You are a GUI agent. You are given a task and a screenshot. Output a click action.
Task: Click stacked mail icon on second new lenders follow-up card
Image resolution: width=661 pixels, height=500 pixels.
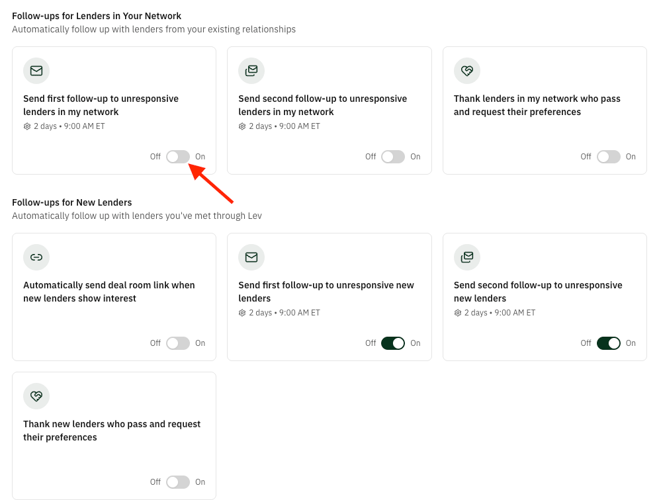[x=466, y=257]
